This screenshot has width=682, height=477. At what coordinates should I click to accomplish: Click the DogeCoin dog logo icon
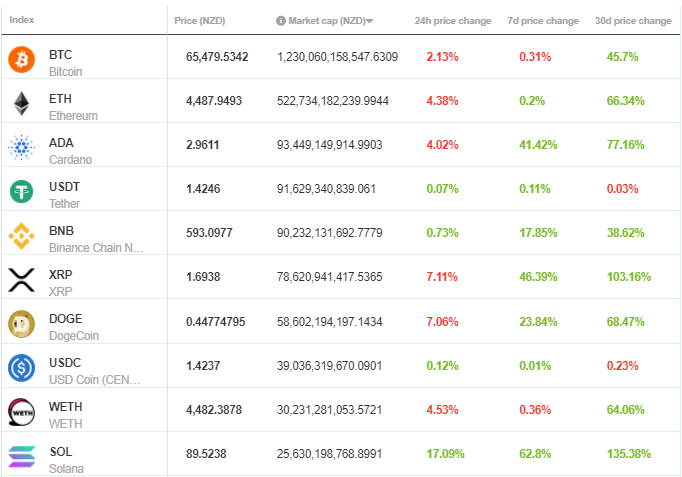tap(21, 324)
